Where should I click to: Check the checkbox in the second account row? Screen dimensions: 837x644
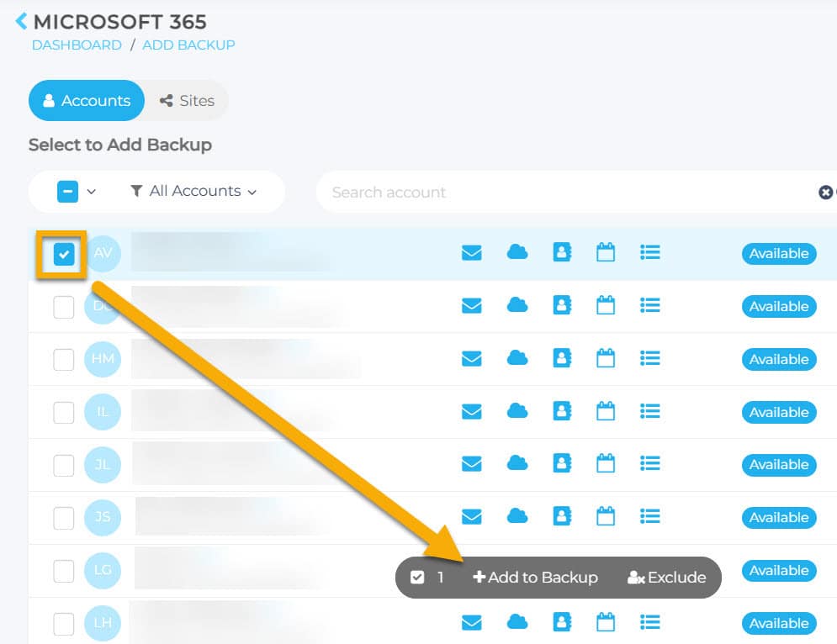point(64,308)
